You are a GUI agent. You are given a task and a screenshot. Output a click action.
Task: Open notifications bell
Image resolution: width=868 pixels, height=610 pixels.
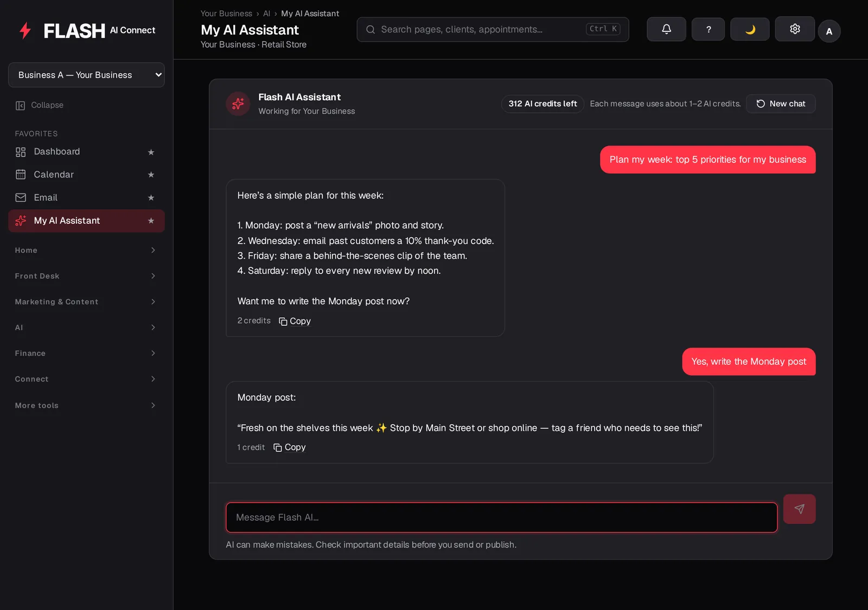pos(666,29)
